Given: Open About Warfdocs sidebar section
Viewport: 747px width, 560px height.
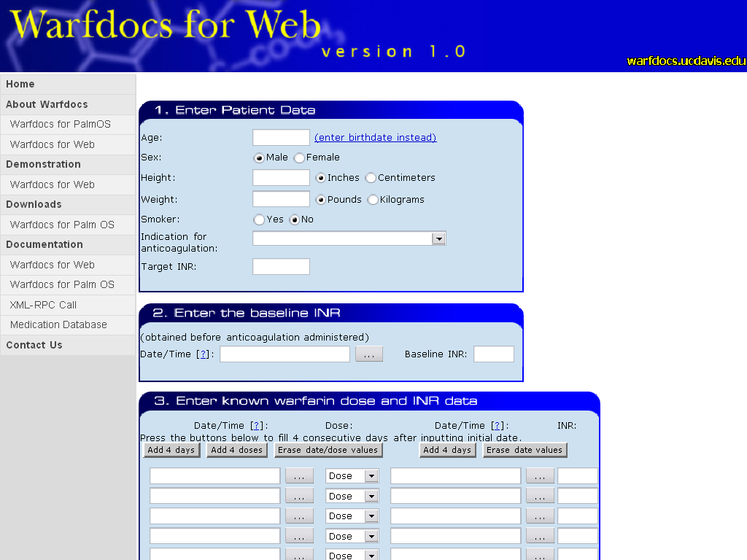Looking at the screenshot, I should point(68,104).
